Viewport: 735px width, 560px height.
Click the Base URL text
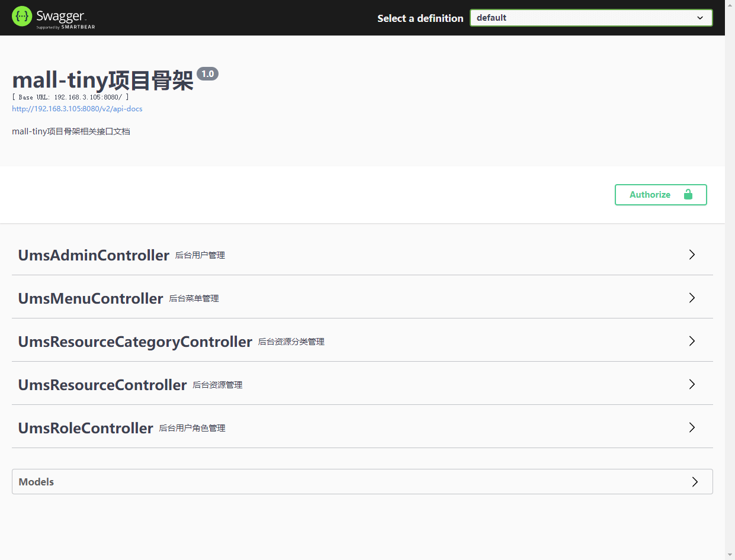point(70,96)
